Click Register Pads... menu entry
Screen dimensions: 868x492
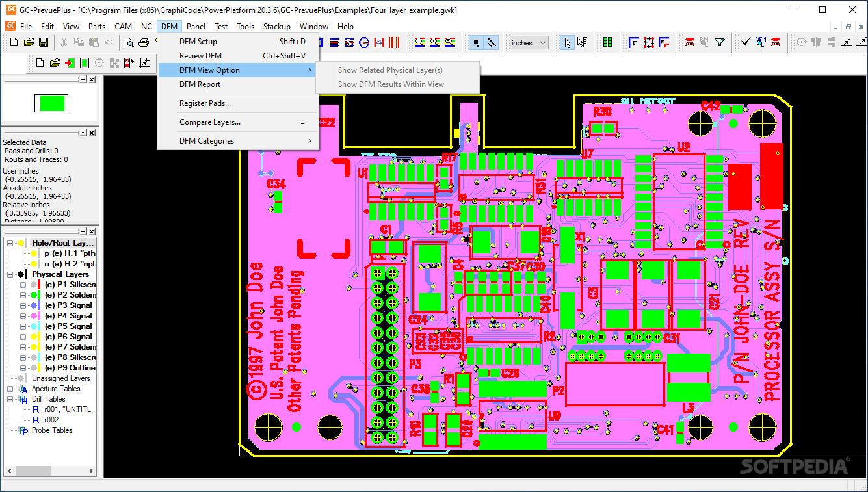click(238, 103)
